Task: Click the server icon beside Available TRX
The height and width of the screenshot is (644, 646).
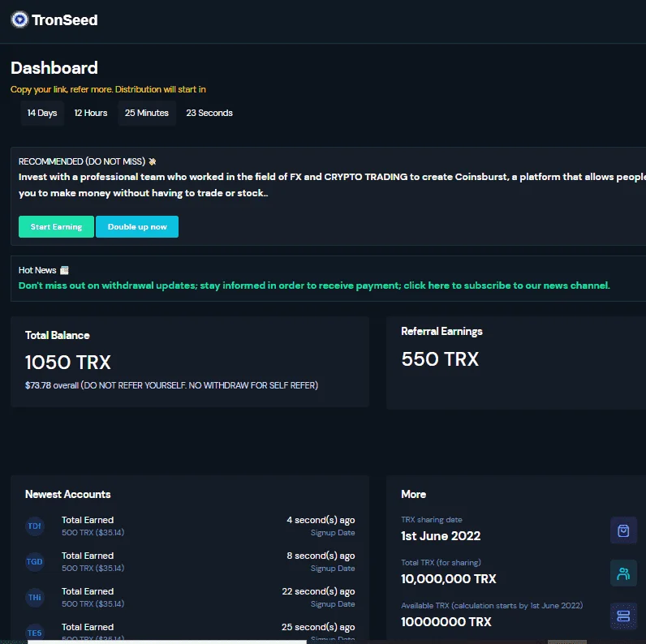Action: pos(623,616)
